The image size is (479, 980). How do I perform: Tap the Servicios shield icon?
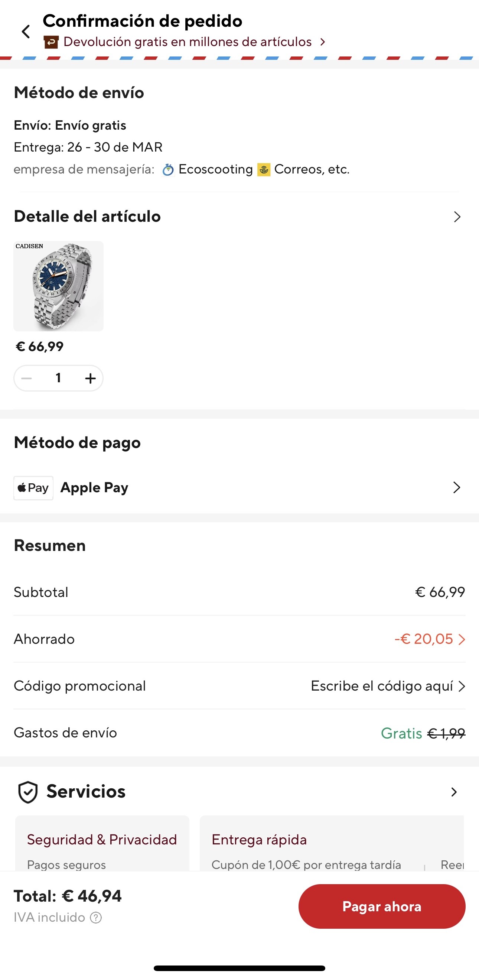pyautogui.click(x=28, y=792)
